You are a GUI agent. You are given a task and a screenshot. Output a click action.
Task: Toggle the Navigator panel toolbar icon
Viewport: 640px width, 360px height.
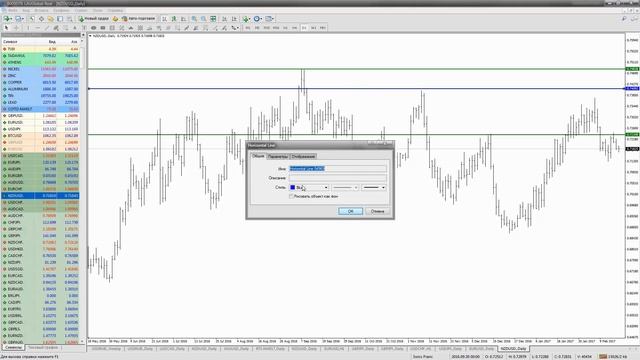point(50,19)
